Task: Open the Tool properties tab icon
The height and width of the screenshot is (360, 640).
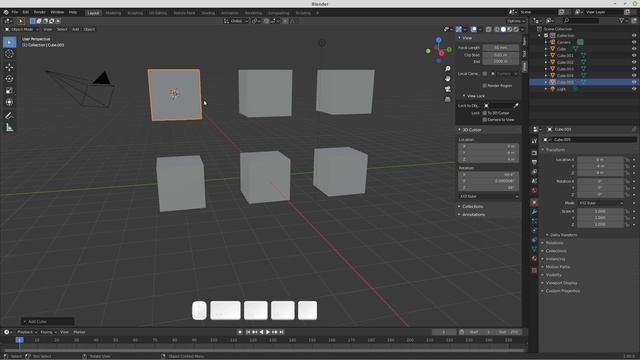Action: coord(534,141)
